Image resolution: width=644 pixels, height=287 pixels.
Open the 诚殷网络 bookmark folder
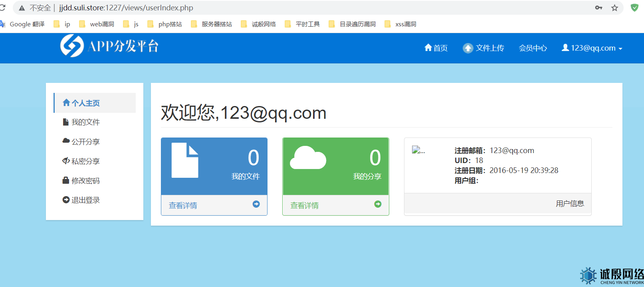click(258, 24)
